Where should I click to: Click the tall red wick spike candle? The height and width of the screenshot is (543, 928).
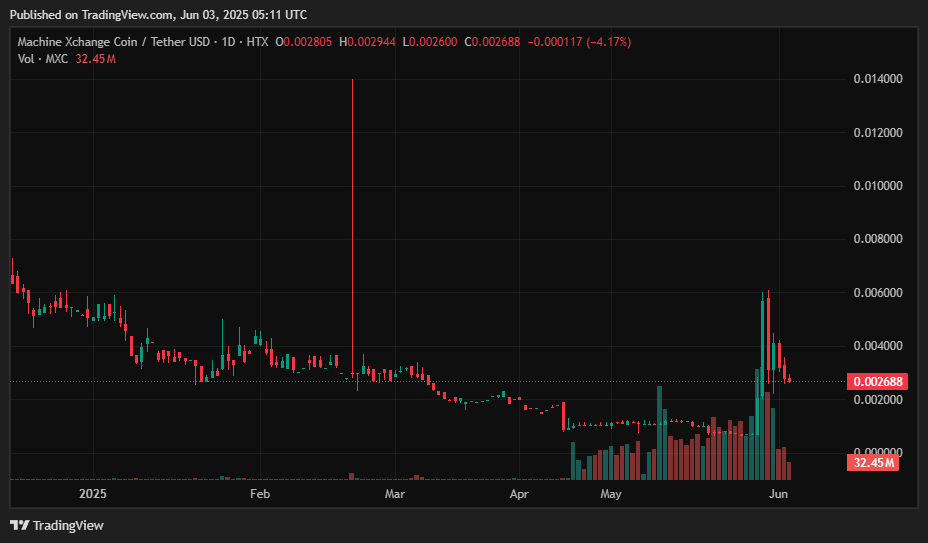pyautogui.click(x=352, y=220)
